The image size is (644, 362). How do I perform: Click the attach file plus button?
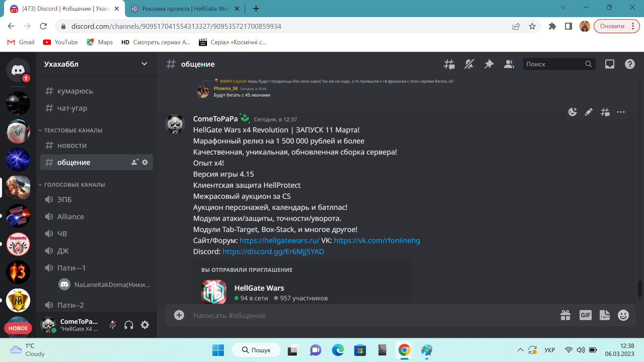(x=179, y=315)
